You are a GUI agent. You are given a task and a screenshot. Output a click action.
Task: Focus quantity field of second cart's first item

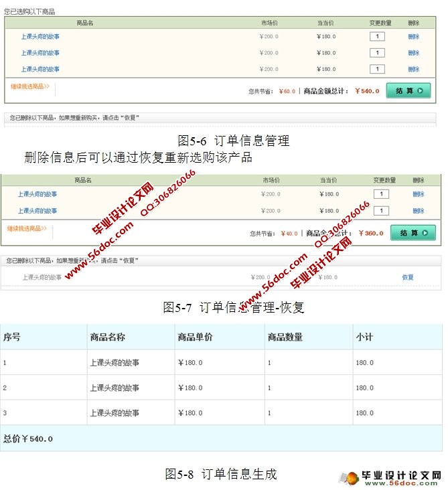380,194
